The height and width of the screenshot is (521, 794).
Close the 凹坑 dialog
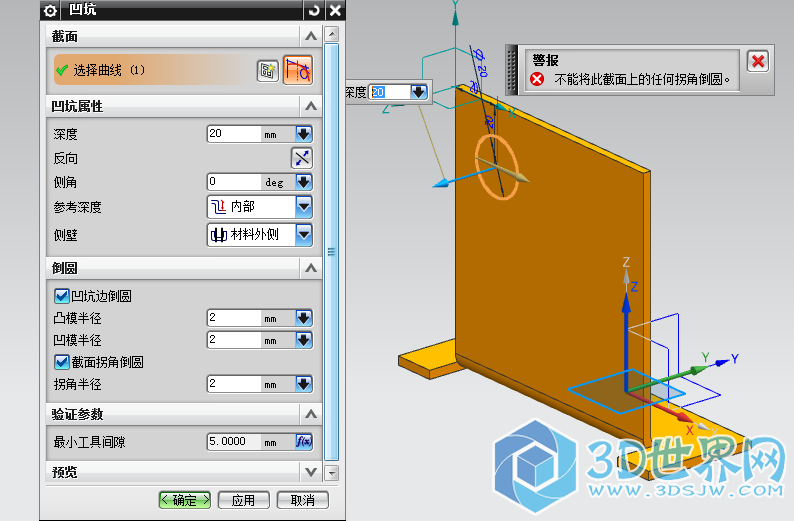click(335, 10)
